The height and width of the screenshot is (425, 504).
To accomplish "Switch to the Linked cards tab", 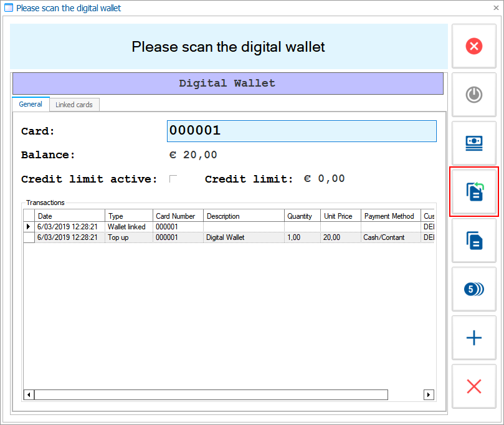I will point(74,105).
